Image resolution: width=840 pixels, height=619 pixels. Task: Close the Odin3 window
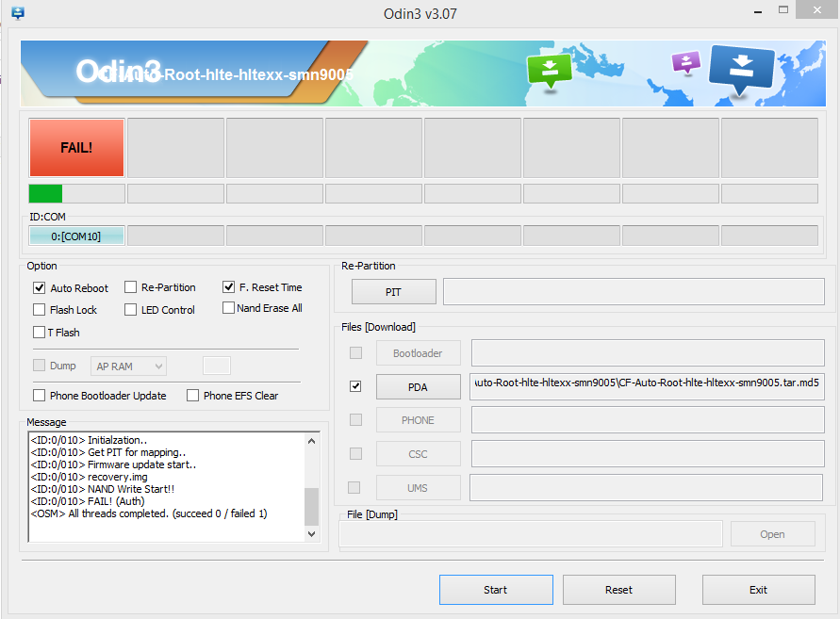coord(817,9)
